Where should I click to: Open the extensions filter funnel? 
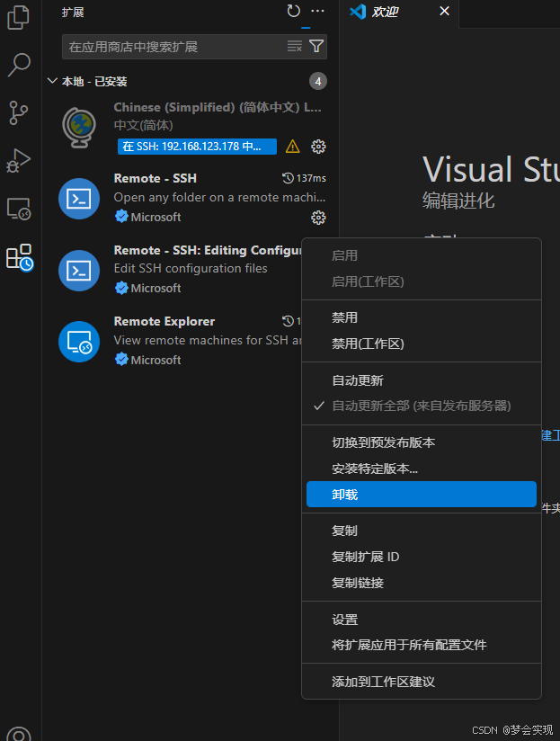[316, 46]
